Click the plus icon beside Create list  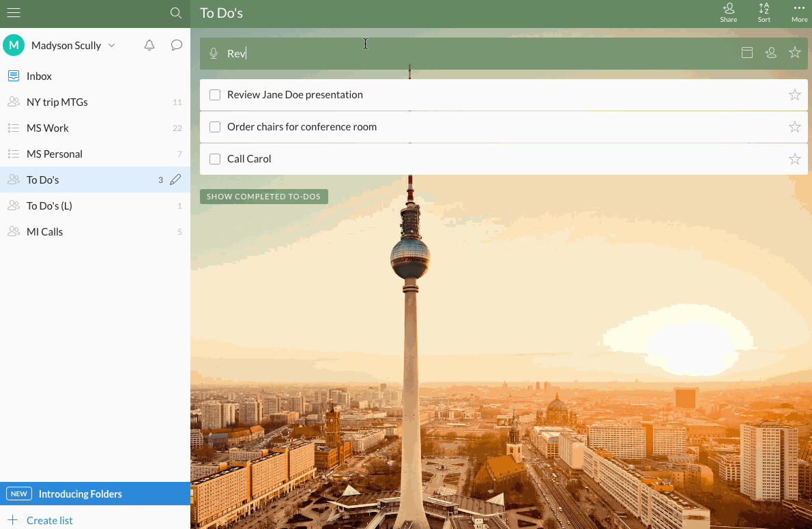pos(13,519)
